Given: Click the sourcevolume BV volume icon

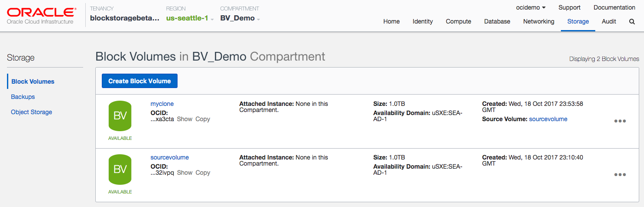Looking at the screenshot, I should tap(120, 170).
